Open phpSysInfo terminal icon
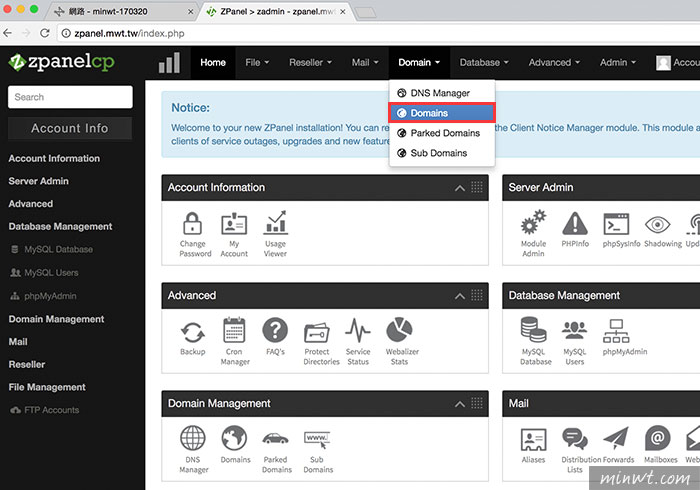 pyautogui.click(x=616, y=224)
